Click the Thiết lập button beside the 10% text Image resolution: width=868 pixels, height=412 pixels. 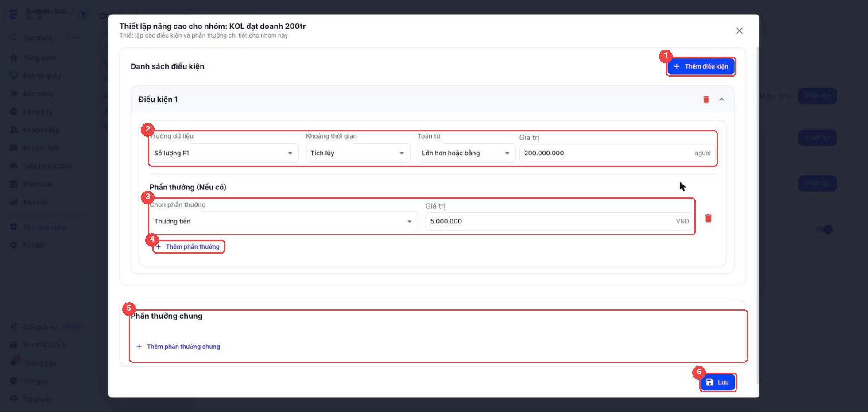pyautogui.click(x=818, y=96)
